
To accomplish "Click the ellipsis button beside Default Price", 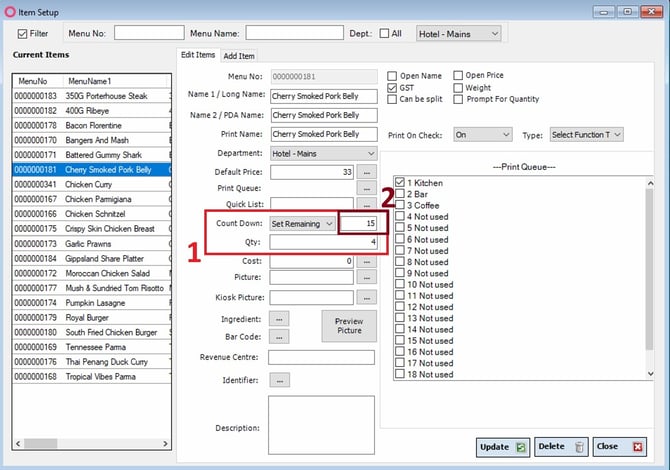I will [367, 172].
